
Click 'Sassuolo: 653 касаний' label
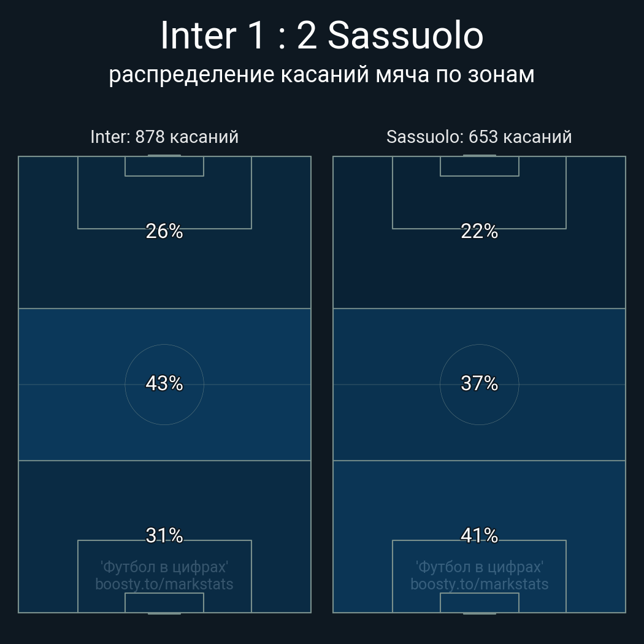click(x=479, y=137)
